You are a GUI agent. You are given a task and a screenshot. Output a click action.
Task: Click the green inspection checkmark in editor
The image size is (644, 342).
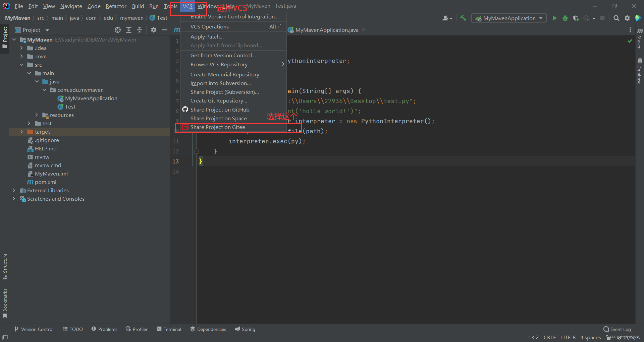tap(630, 41)
